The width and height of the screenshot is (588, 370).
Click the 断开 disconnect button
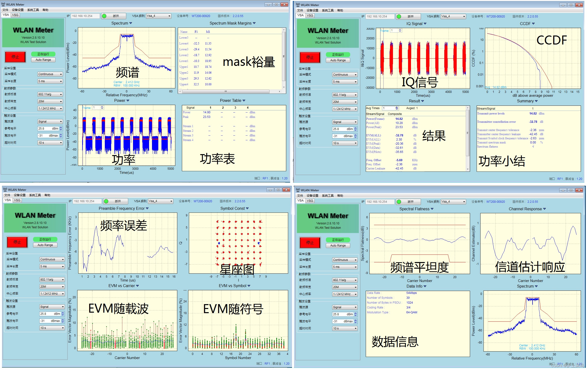pos(116,16)
